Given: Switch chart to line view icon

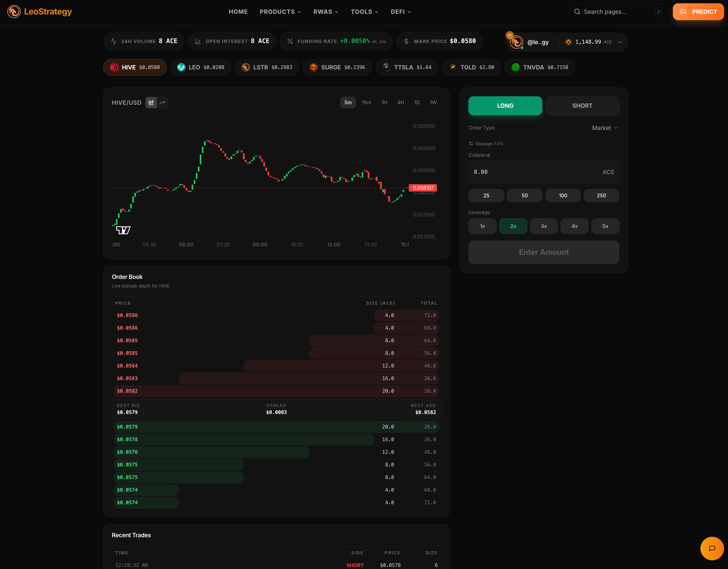Looking at the screenshot, I should click(162, 102).
